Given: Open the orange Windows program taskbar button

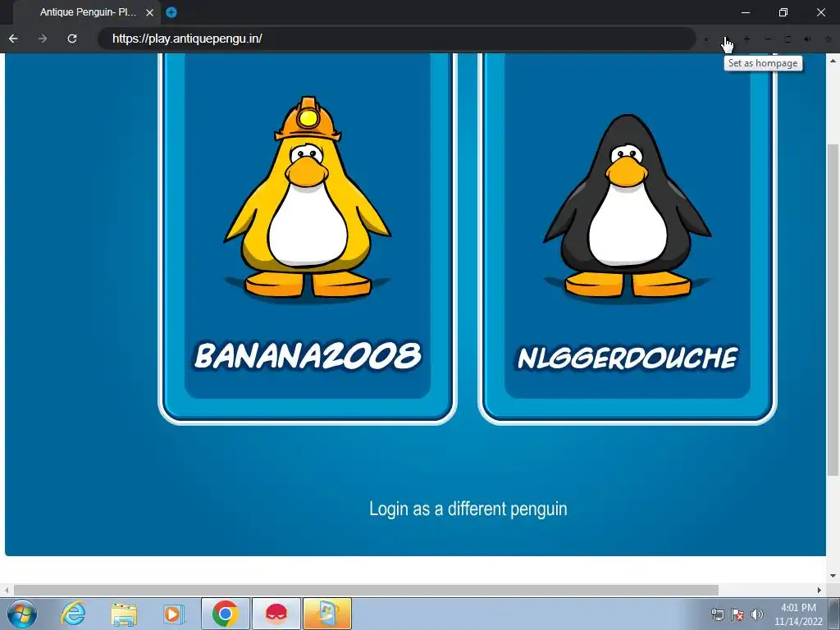Looking at the screenshot, I should [327, 614].
